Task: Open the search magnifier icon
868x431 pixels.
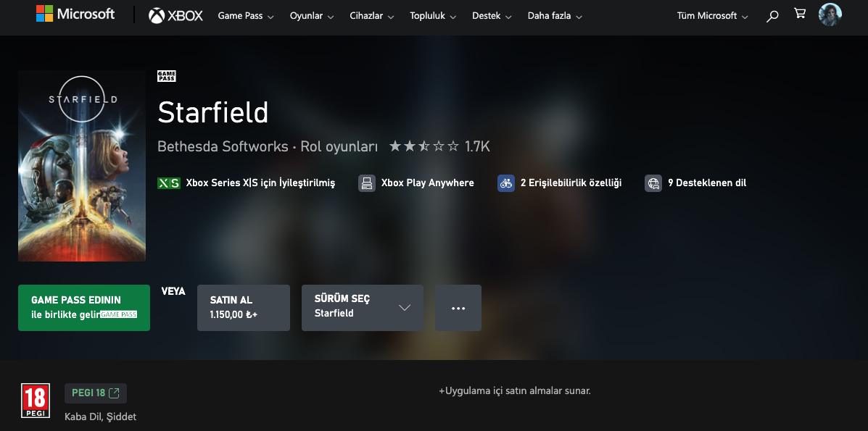Action: (772, 16)
